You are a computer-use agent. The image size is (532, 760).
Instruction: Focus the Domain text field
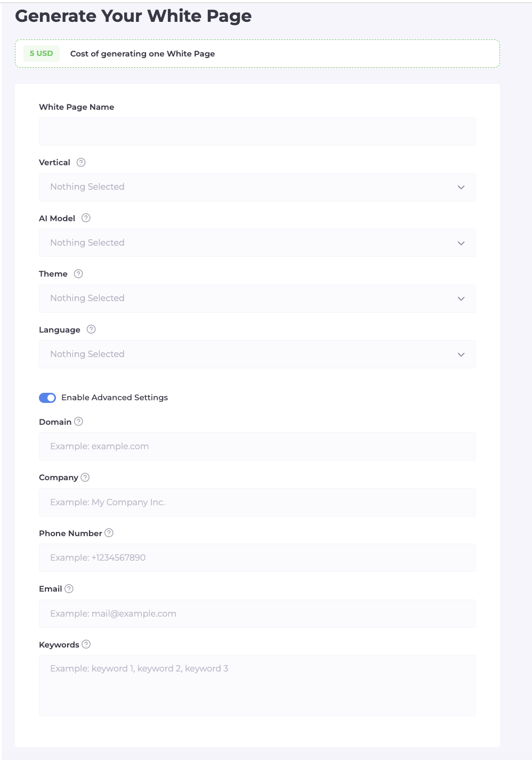257,447
